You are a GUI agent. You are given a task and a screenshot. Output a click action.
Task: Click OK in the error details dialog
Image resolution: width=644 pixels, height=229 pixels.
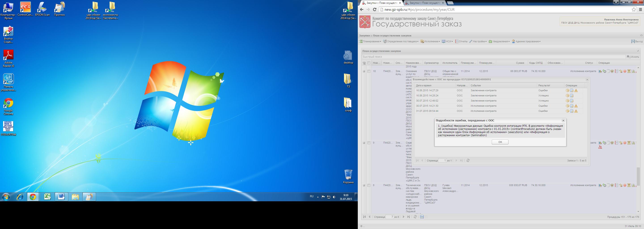click(500, 142)
